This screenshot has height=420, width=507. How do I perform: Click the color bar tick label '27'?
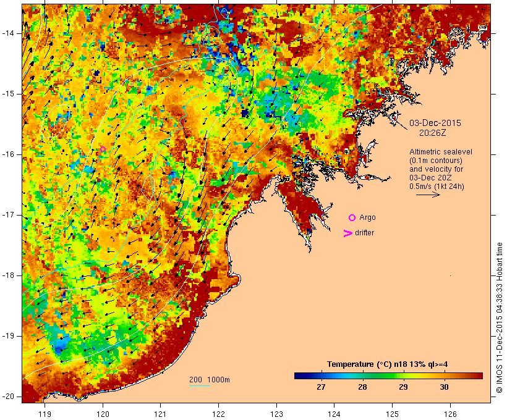click(x=321, y=387)
